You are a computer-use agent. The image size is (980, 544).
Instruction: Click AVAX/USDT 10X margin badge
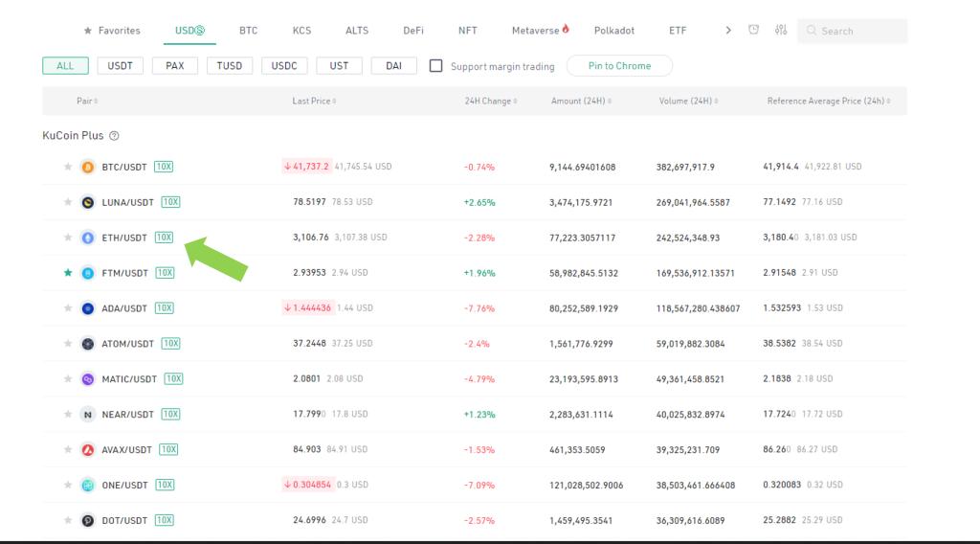168,449
